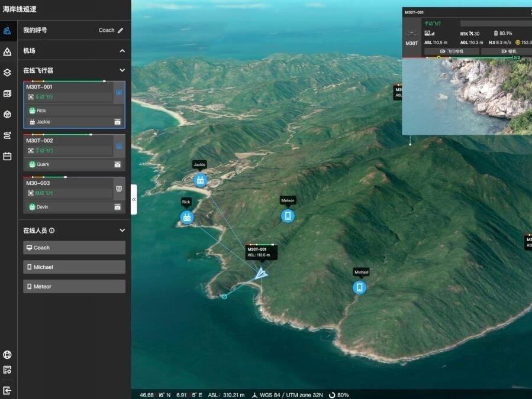
Task: Click the Coach online member button
Action: 75,248
